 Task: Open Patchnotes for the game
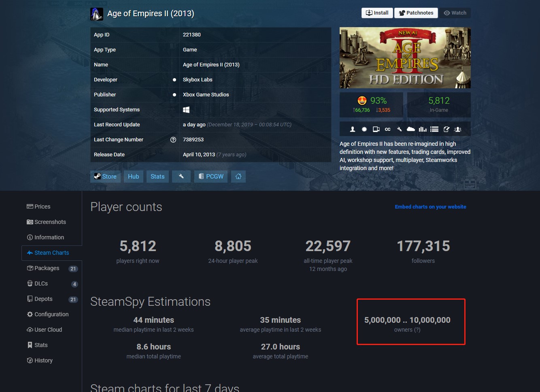click(x=416, y=13)
